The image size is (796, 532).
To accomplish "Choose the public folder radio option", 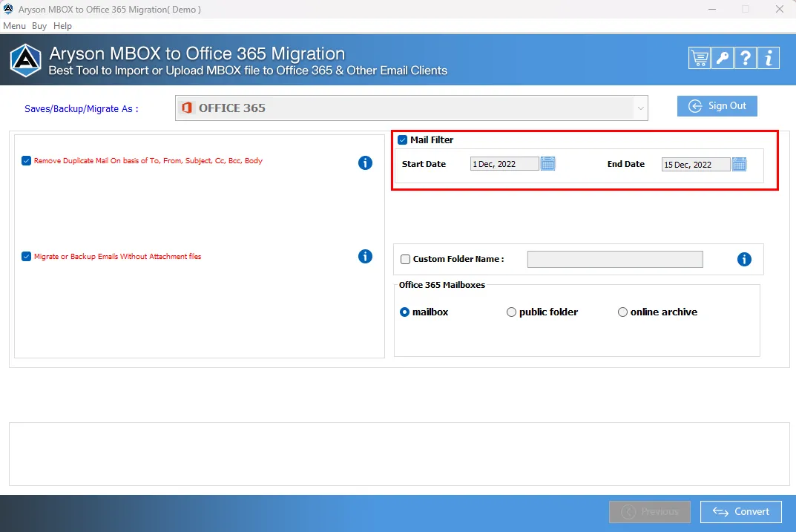I will click(511, 312).
